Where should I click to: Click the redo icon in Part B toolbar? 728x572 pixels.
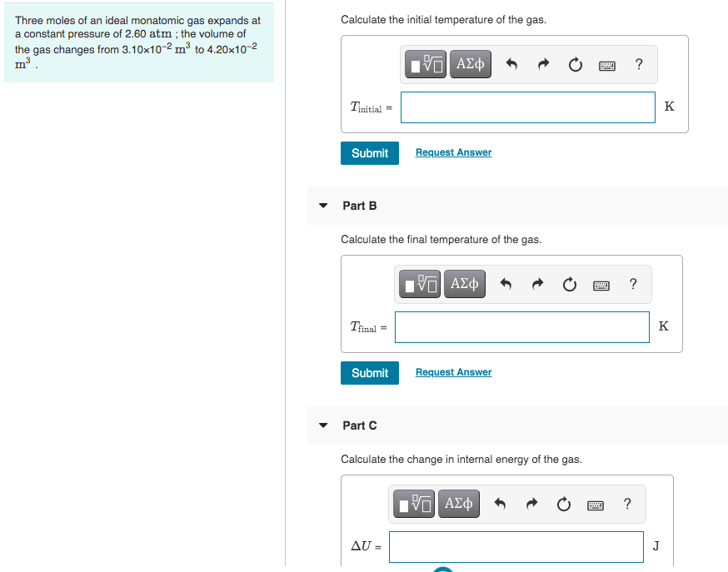click(x=537, y=284)
